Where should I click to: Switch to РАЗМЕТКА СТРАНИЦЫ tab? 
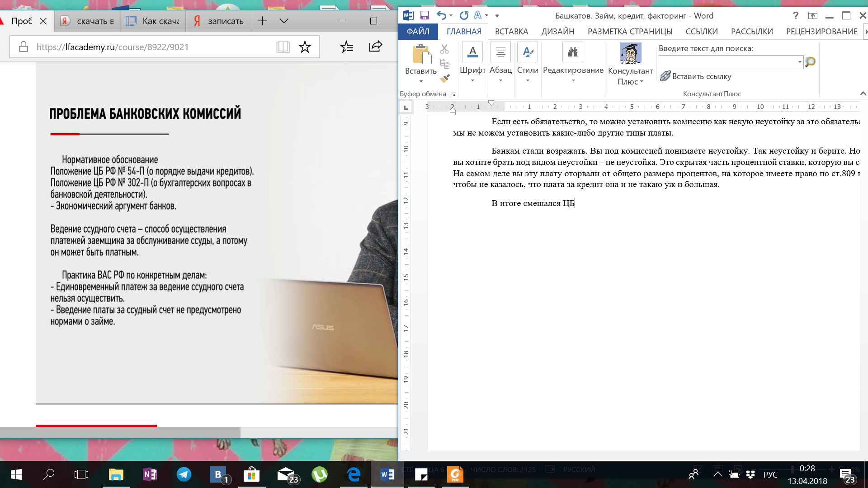630,31
